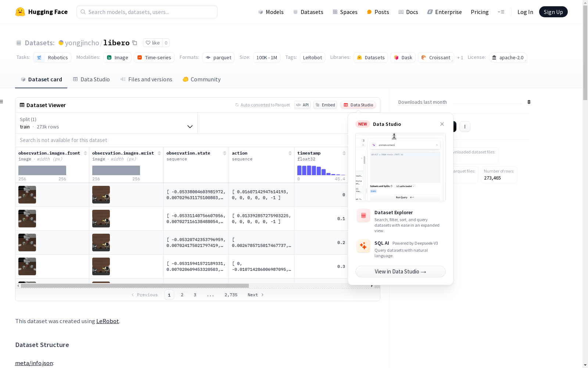Click the Data Studio preview image

[x=401, y=167]
